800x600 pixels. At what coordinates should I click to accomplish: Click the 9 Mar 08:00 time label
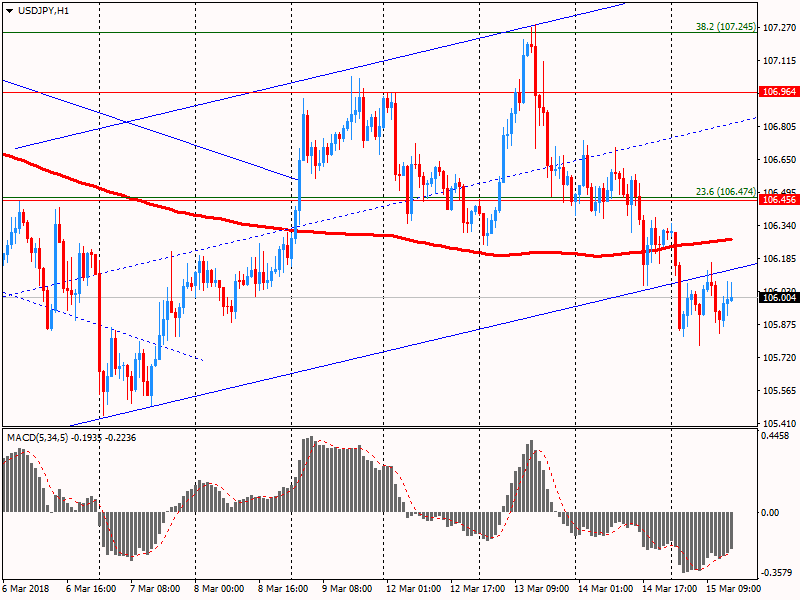pyautogui.click(x=347, y=588)
